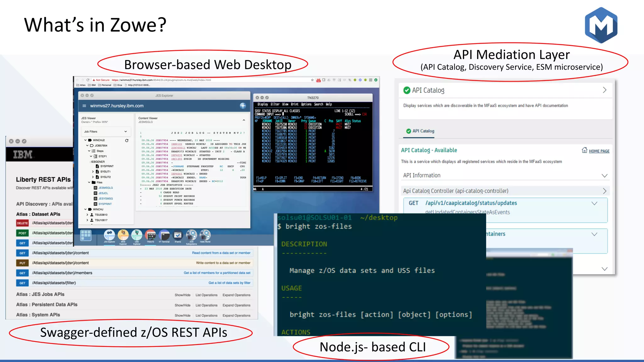Open the USS Explorer app icon
This screenshot has width=644, height=362.
point(137,235)
